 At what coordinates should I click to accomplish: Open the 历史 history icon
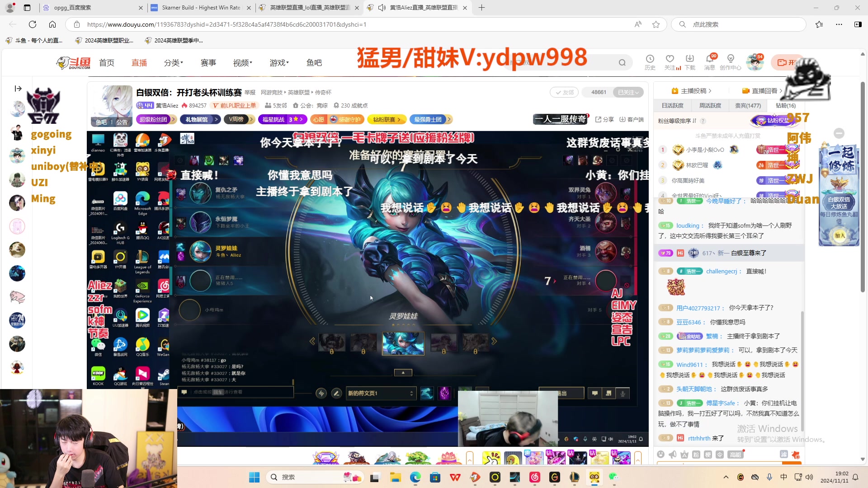click(650, 62)
